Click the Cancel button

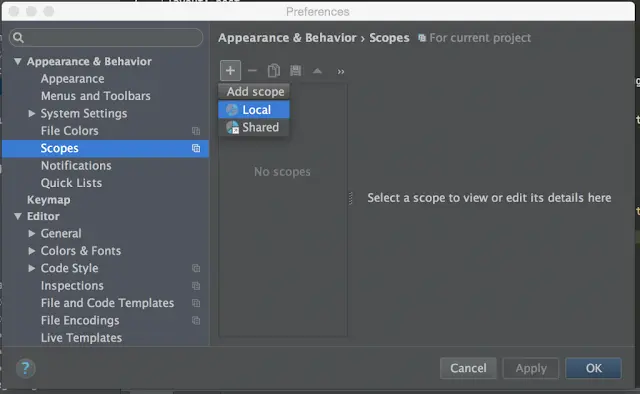(x=468, y=368)
